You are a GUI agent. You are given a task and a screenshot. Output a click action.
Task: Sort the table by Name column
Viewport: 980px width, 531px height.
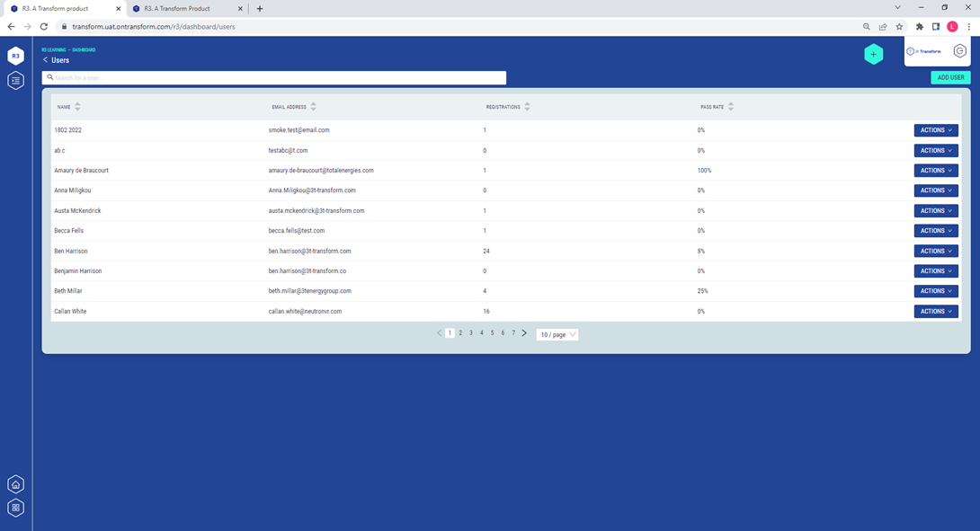[77, 107]
